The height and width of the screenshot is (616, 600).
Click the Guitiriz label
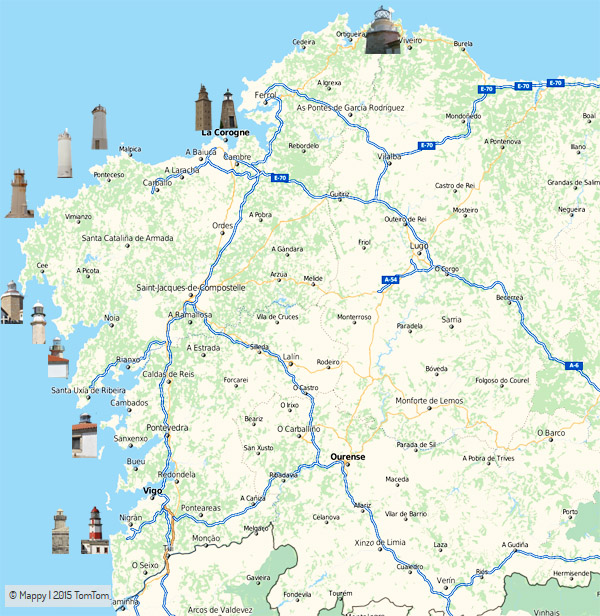coord(339,194)
